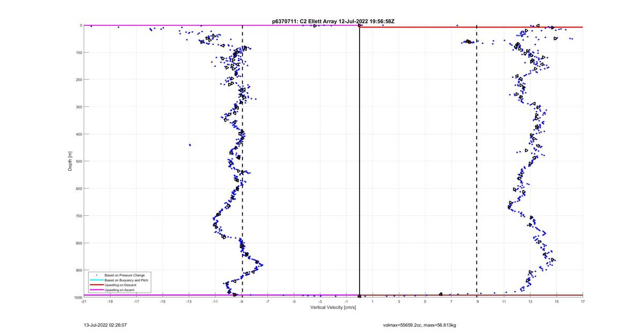Select the 'Vertical Velocity [cm/s]' x-axis label
644x334 pixels.
333,307
